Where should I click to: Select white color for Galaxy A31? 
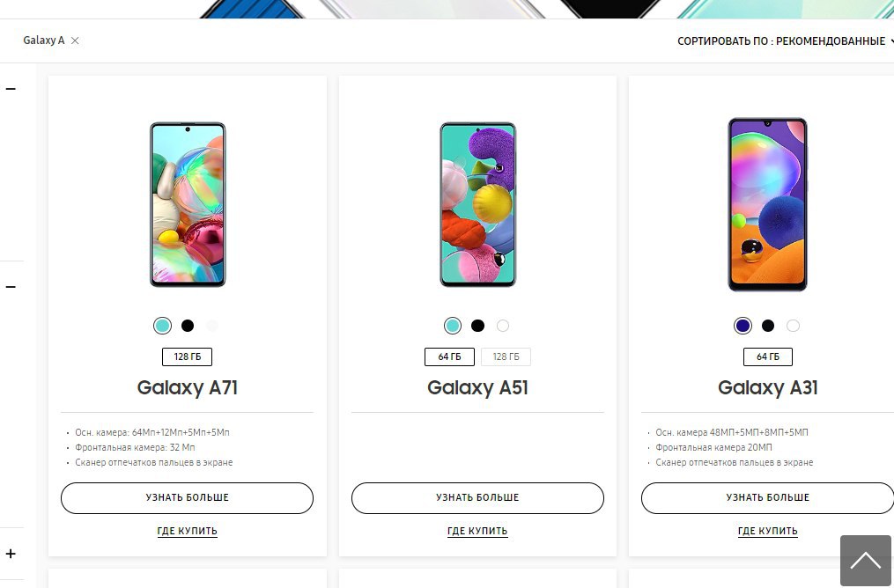tap(793, 326)
